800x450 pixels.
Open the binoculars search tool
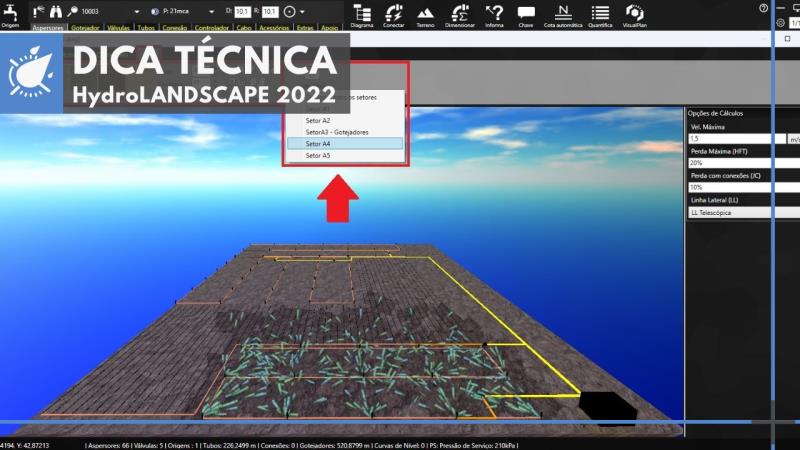pyautogui.click(x=56, y=11)
